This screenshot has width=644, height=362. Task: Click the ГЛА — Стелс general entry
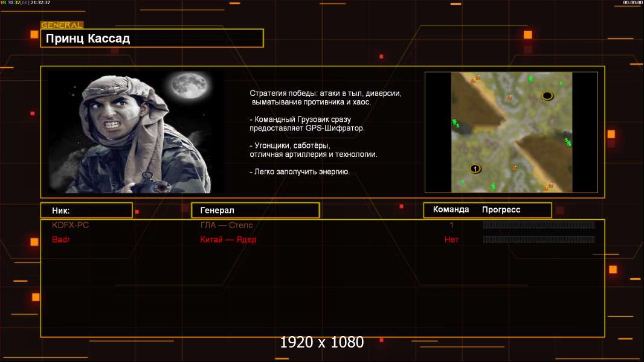point(227,225)
